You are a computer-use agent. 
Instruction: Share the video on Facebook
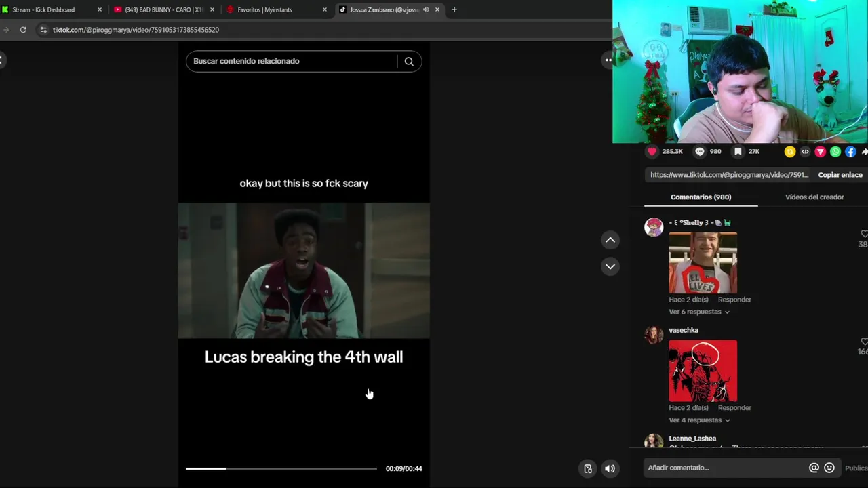(850, 152)
